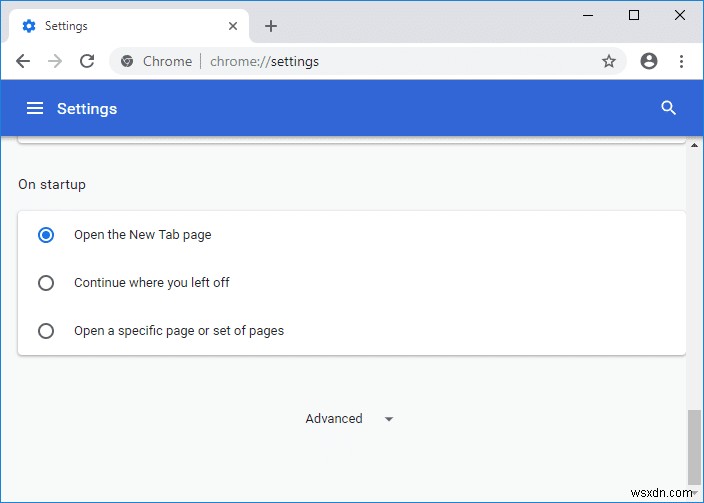Image resolution: width=704 pixels, height=503 pixels.
Task: Select Continue where you left off
Action: point(46,283)
